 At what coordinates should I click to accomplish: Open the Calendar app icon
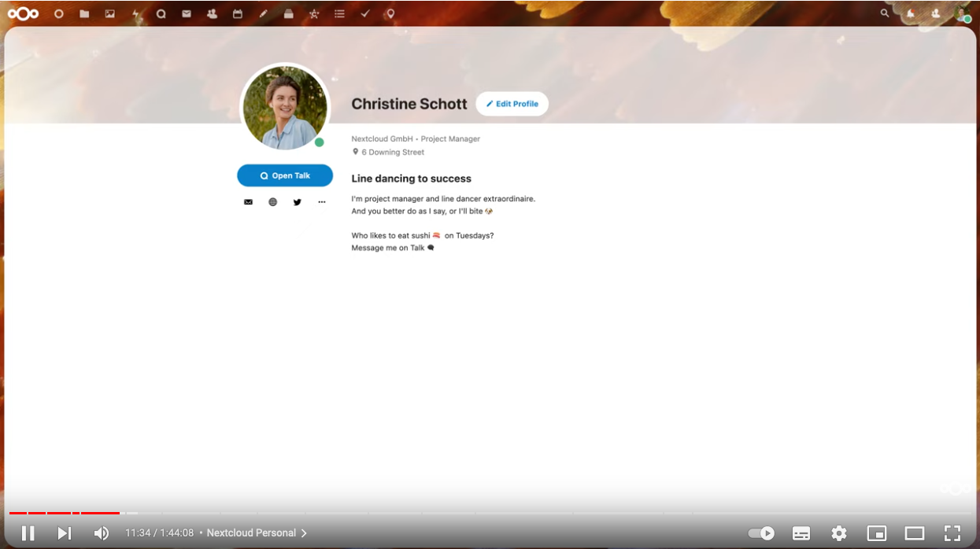(238, 13)
